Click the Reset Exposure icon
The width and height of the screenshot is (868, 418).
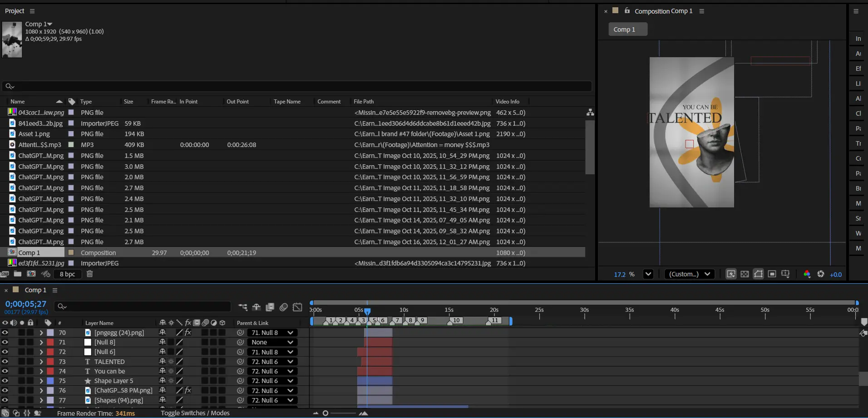(x=820, y=274)
